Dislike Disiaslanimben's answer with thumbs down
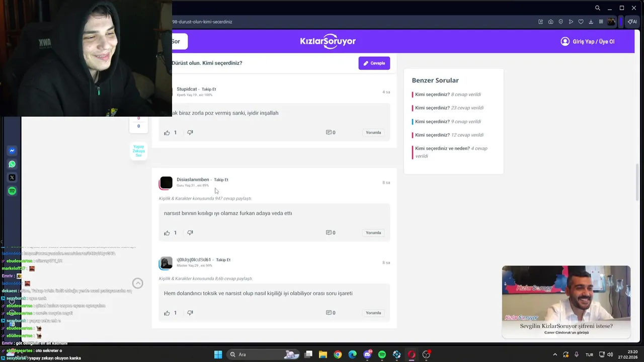The image size is (644, 362). (x=190, y=233)
